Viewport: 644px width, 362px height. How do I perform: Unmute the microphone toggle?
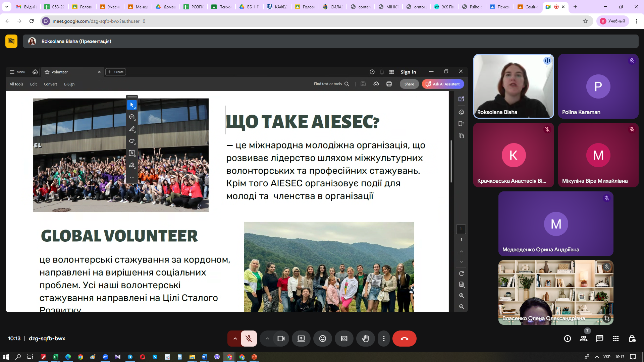pos(249,339)
